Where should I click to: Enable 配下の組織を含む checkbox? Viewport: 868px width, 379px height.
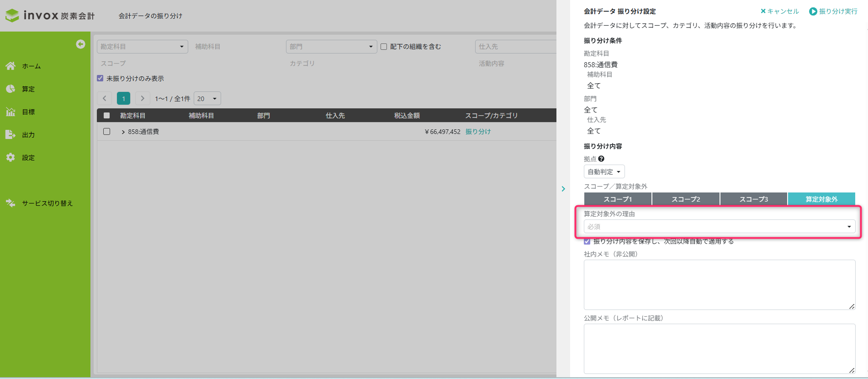point(384,47)
